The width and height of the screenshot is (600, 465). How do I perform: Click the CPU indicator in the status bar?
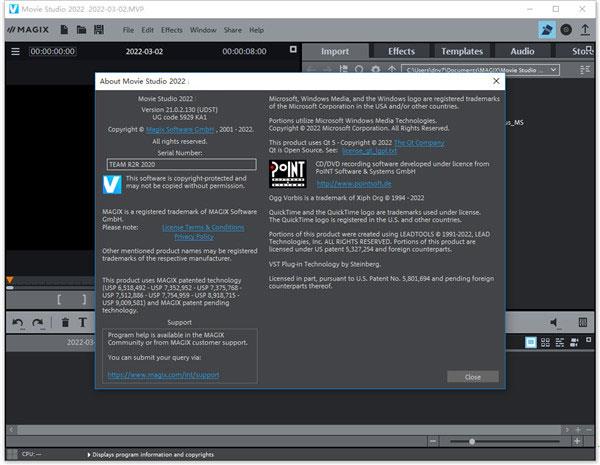coord(31,454)
